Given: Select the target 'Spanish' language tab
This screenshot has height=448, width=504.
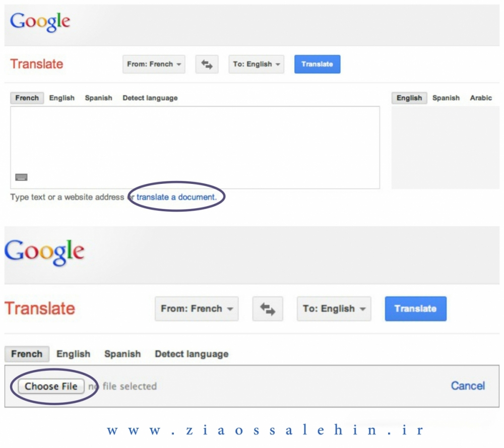Looking at the screenshot, I should [446, 98].
